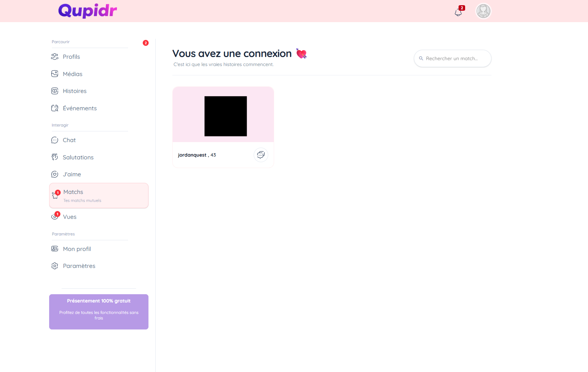Click the Qupidr logo

click(88, 11)
